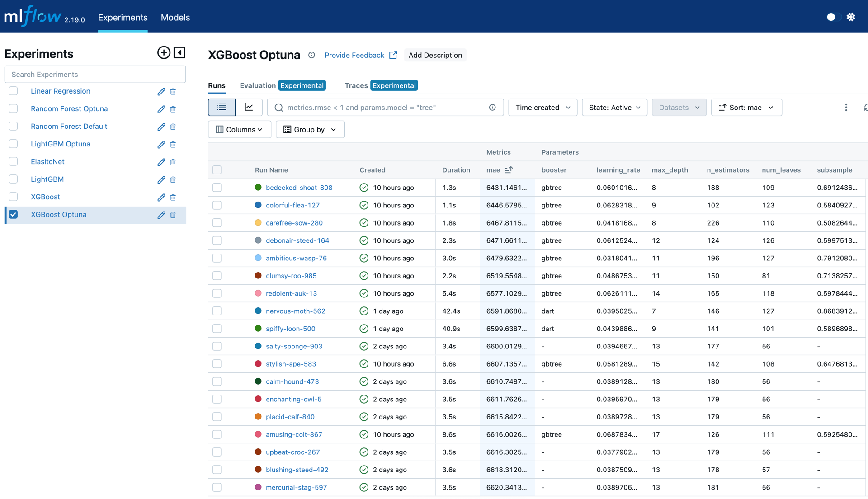
Task: Open the mercurial-stag-597 run
Action: 296,487
